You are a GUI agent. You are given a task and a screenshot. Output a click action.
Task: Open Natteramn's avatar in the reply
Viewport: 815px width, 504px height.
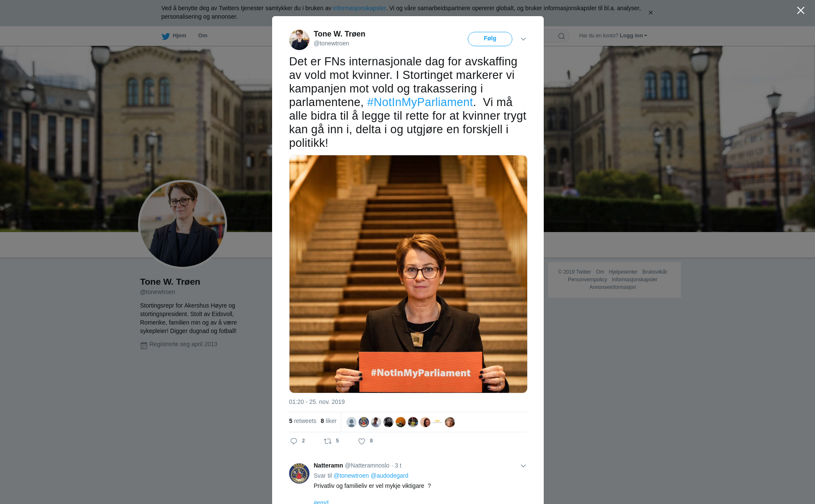pyautogui.click(x=299, y=473)
